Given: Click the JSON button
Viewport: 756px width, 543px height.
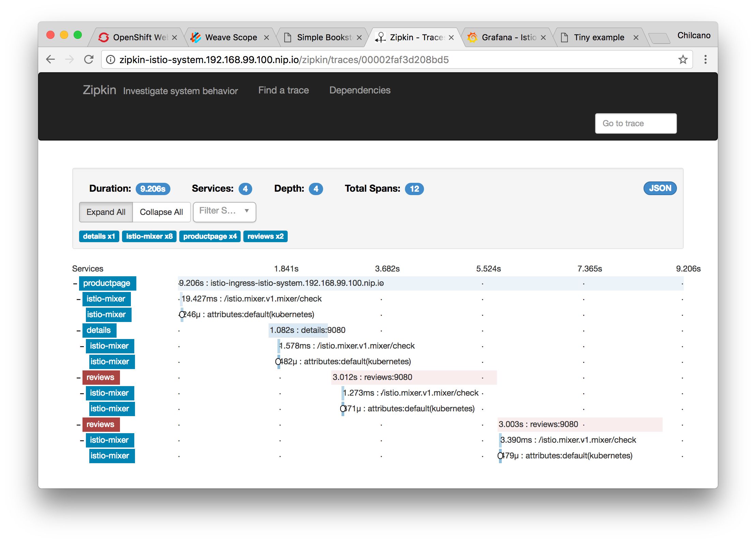Looking at the screenshot, I should tap(660, 188).
